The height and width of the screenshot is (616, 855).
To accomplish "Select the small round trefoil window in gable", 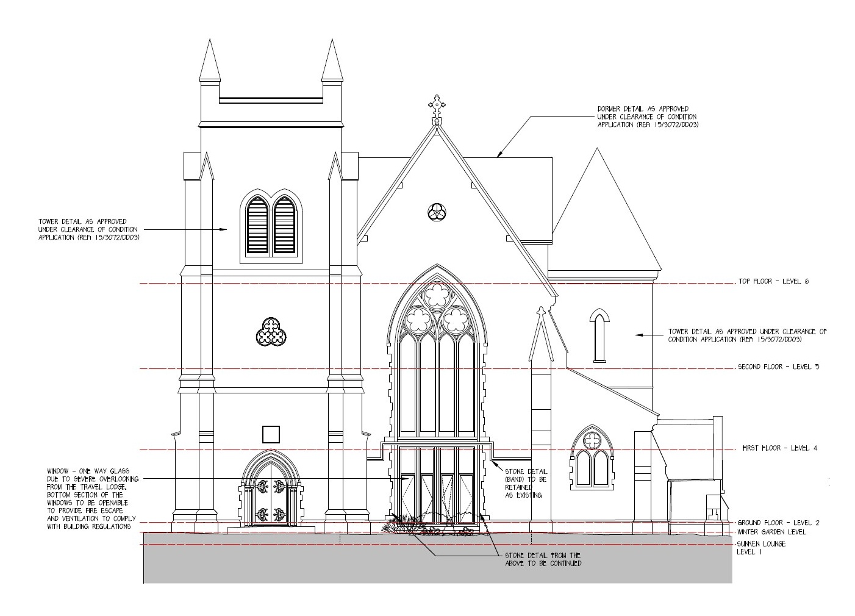I will pos(436,212).
